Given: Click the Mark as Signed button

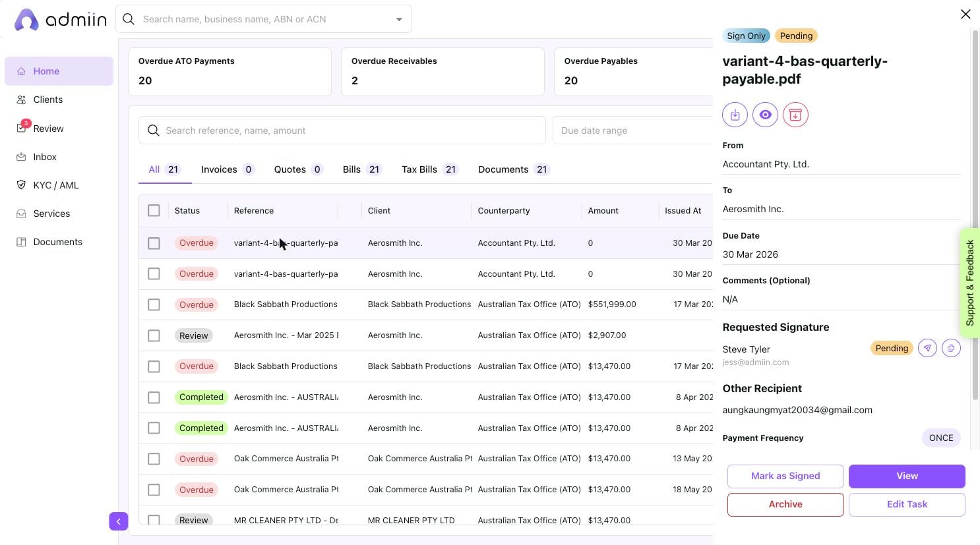Looking at the screenshot, I should (785, 476).
